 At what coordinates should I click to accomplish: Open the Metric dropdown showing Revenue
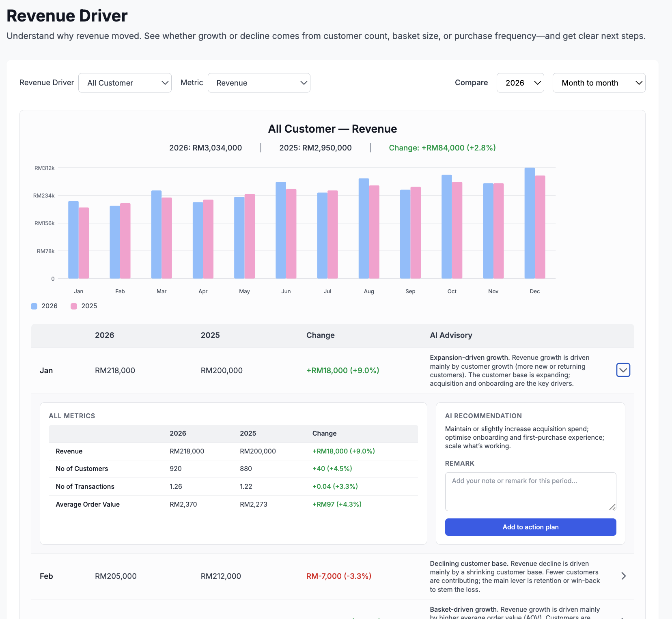coord(259,83)
